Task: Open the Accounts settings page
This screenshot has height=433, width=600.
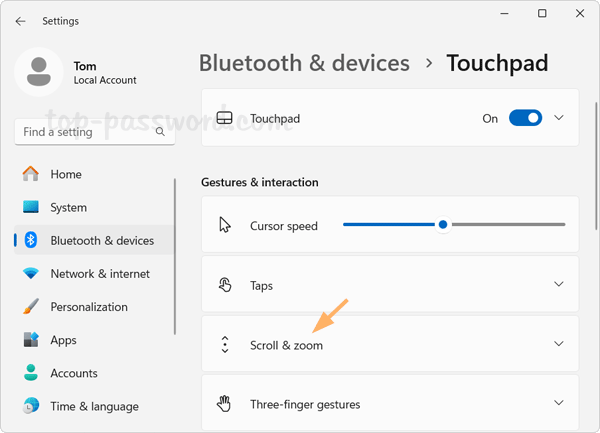Action: coord(73,373)
